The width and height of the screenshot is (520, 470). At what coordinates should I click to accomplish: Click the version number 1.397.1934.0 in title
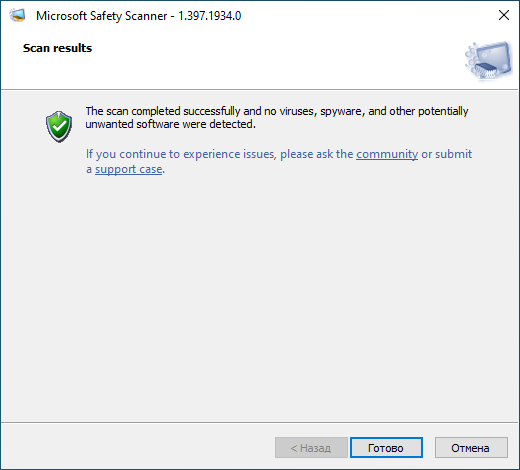pyautogui.click(x=210, y=16)
